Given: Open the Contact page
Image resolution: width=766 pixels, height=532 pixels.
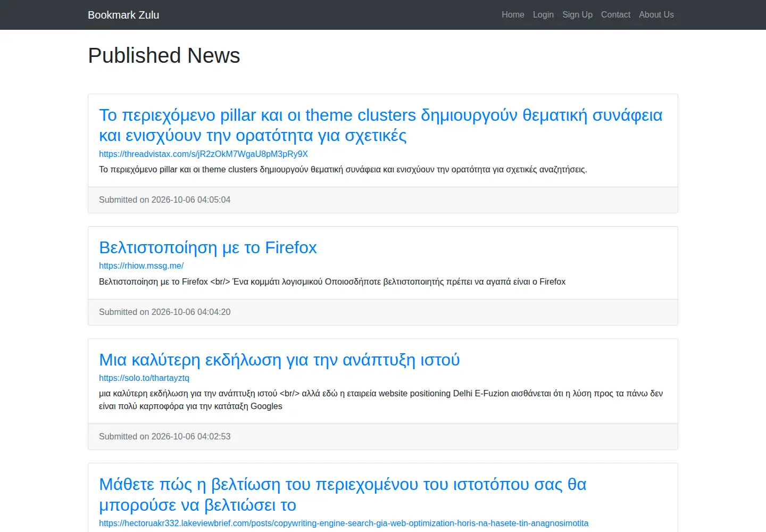Looking at the screenshot, I should click(615, 15).
